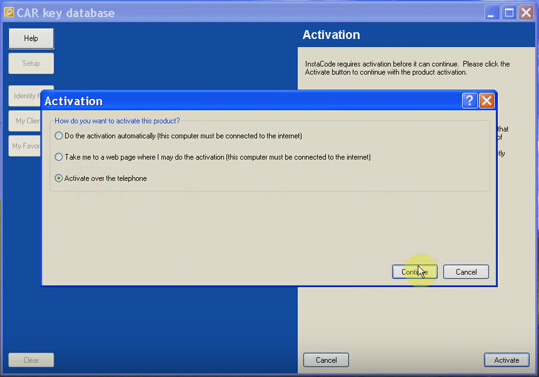The image size is (539, 377).
Task: Click 'How do you want to activate this product?' text
Action: (117, 121)
